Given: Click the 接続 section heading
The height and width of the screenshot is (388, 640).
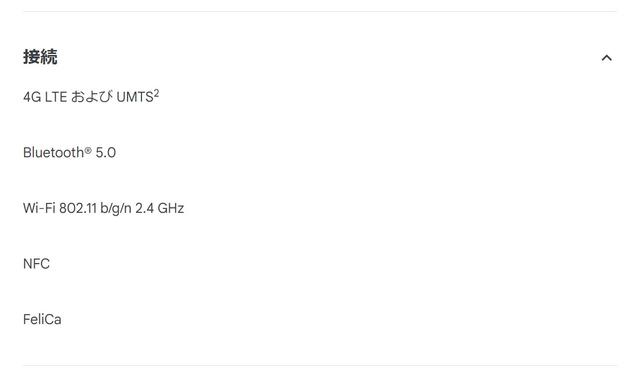Looking at the screenshot, I should click(x=40, y=57).
